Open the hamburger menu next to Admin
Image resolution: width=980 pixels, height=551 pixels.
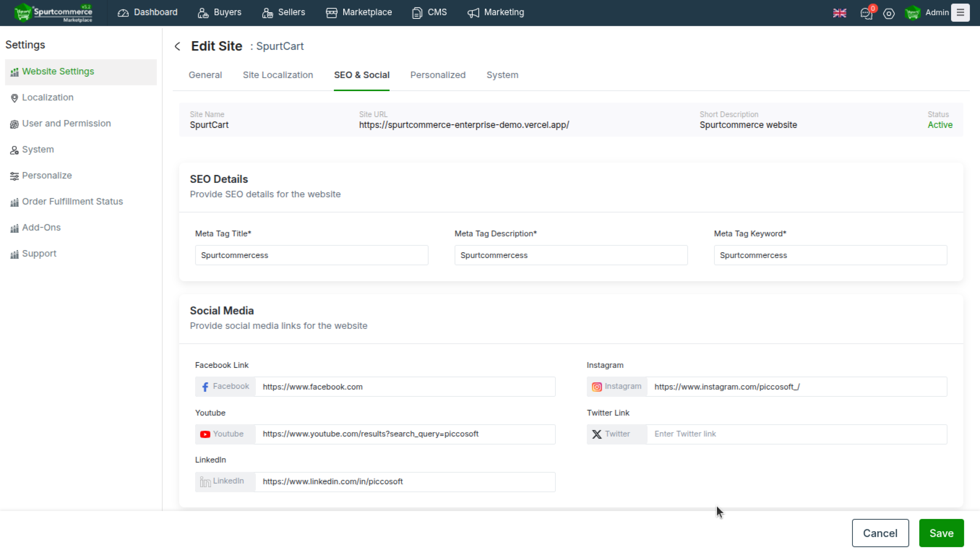(x=960, y=13)
